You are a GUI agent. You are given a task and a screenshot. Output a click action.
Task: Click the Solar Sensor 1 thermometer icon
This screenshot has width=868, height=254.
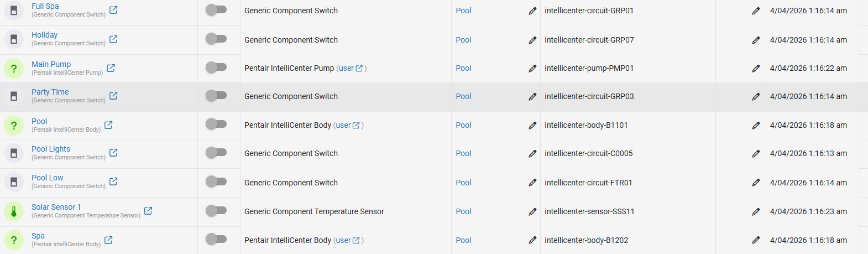tap(14, 211)
